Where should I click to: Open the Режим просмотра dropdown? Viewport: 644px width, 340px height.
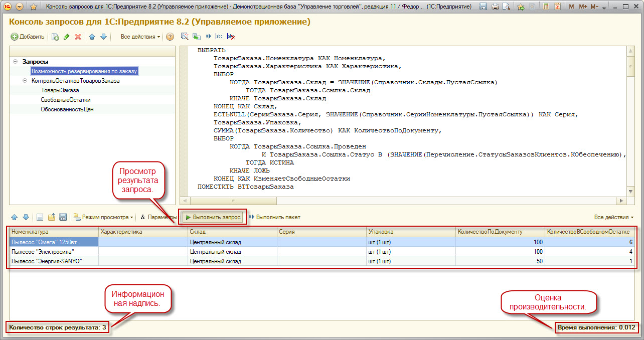(x=103, y=217)
